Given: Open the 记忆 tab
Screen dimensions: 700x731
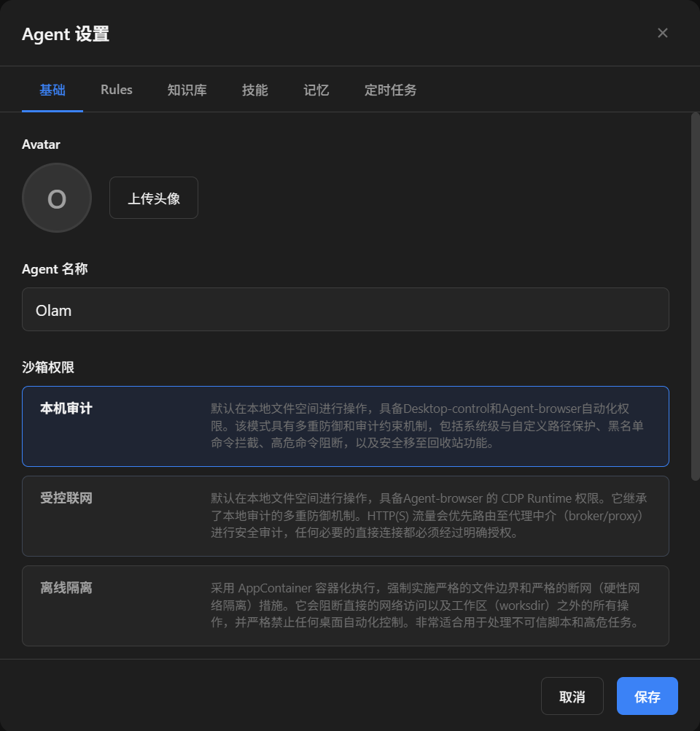Looking at the screenshot, I should [x=316, y=90].
